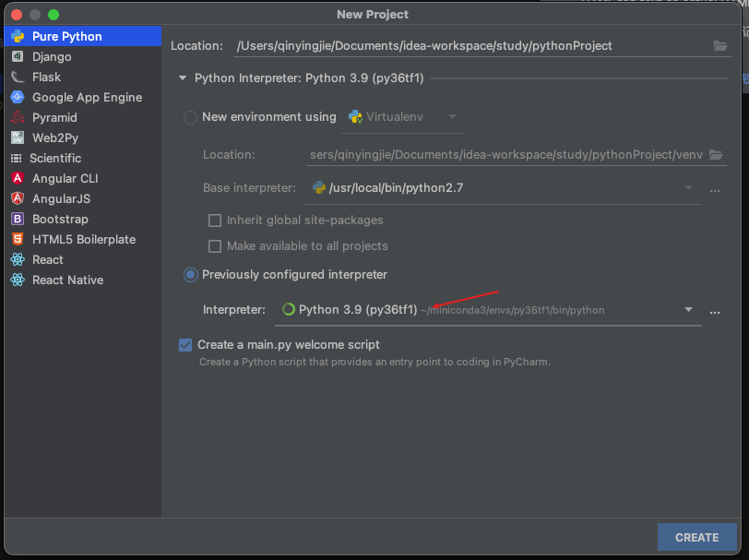Browse for venv location folder icon
The width and height of the screenshot is (749, 560).
point(716,154)
